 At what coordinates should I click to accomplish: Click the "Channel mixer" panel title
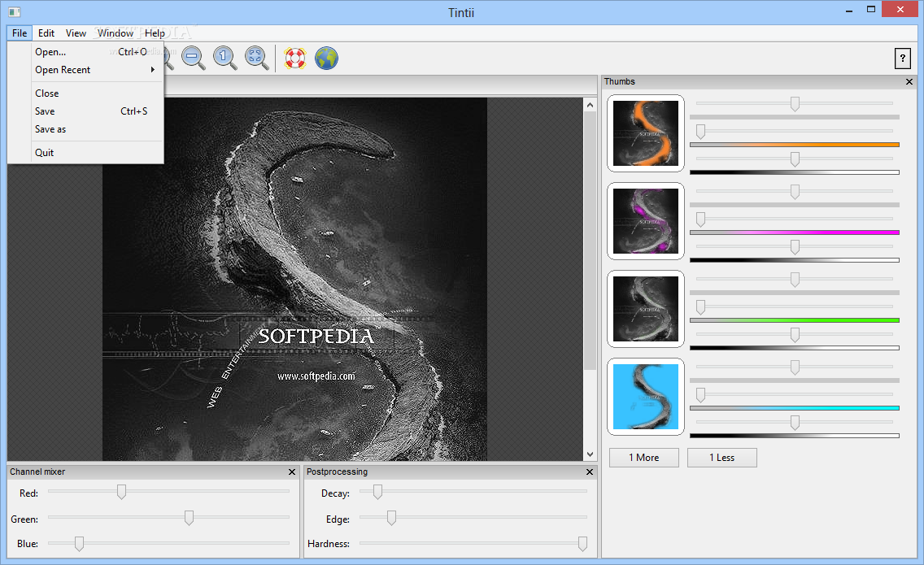37,472
